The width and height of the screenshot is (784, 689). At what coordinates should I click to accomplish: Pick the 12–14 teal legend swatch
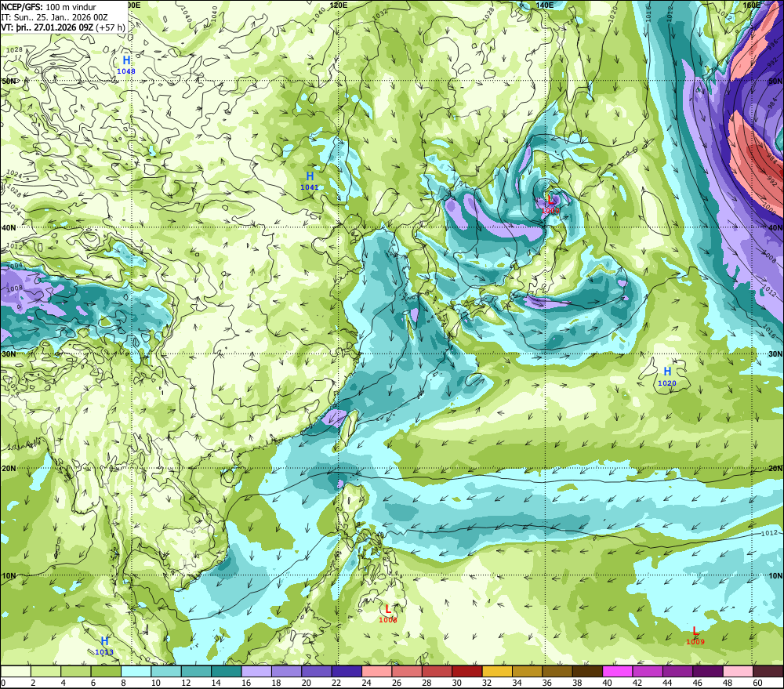pyautogui.click(x=196, y=671)
